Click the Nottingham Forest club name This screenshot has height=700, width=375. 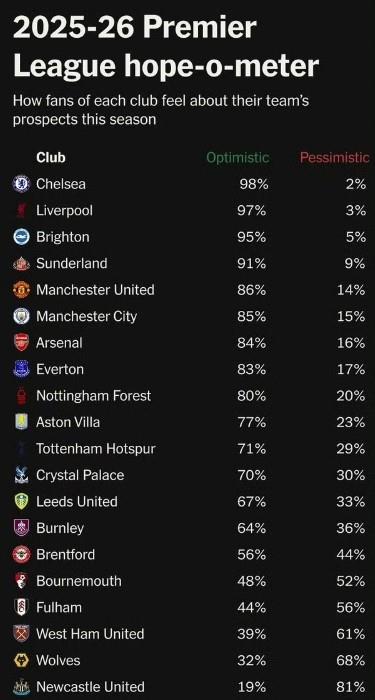tap(94, 396)
